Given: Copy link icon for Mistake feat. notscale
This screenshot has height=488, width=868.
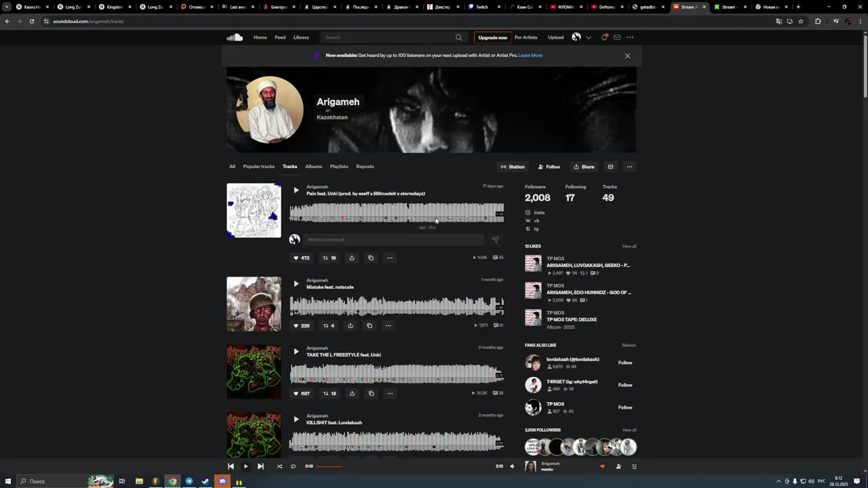Looking at the screenshot, I should (370, 325).
